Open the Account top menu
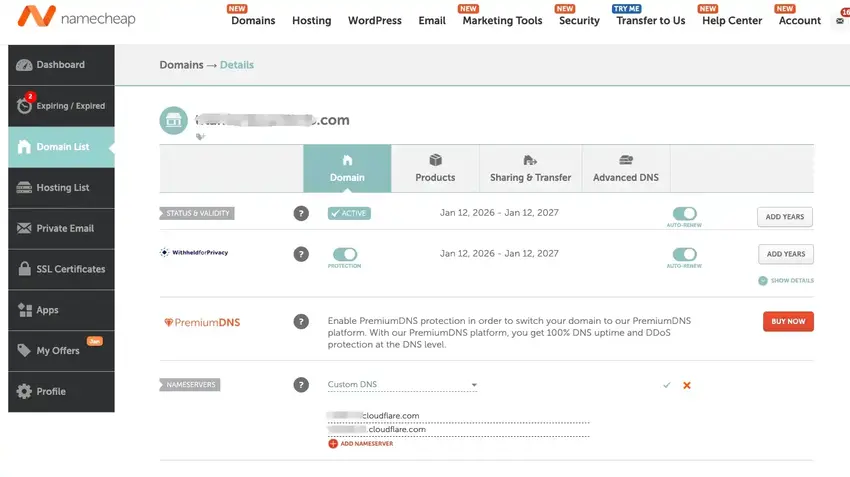 (800, 21)
